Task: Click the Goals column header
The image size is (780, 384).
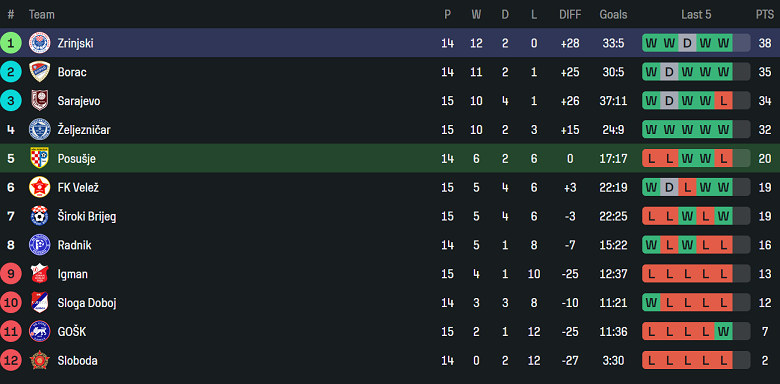Action: pyautogui.click(x=613, y=14)
